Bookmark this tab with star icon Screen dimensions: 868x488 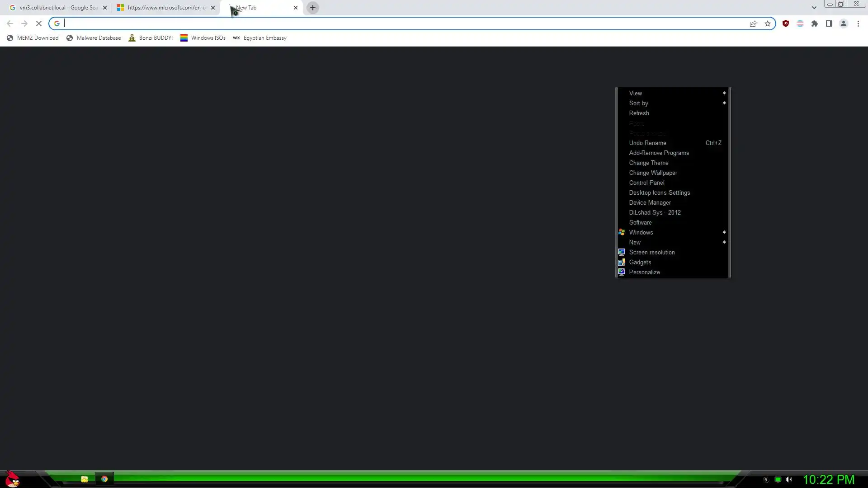click(768, 23)
